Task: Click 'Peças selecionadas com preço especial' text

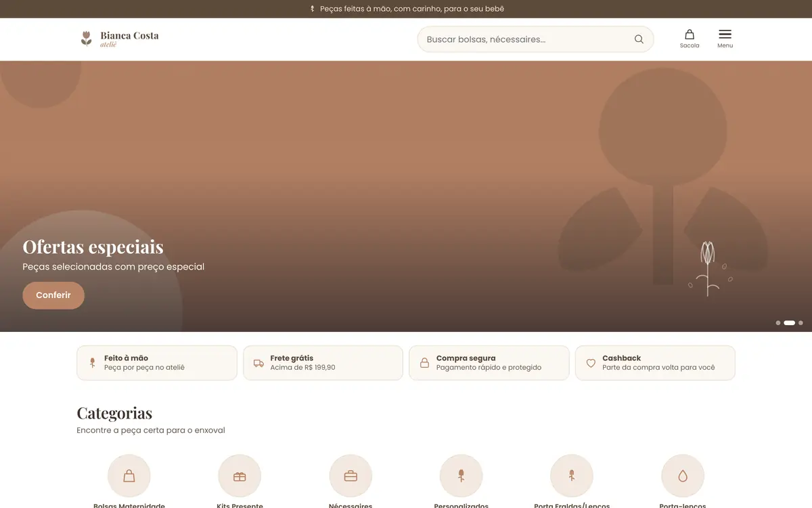Action: pyautogui.click(x=113, y=267)
